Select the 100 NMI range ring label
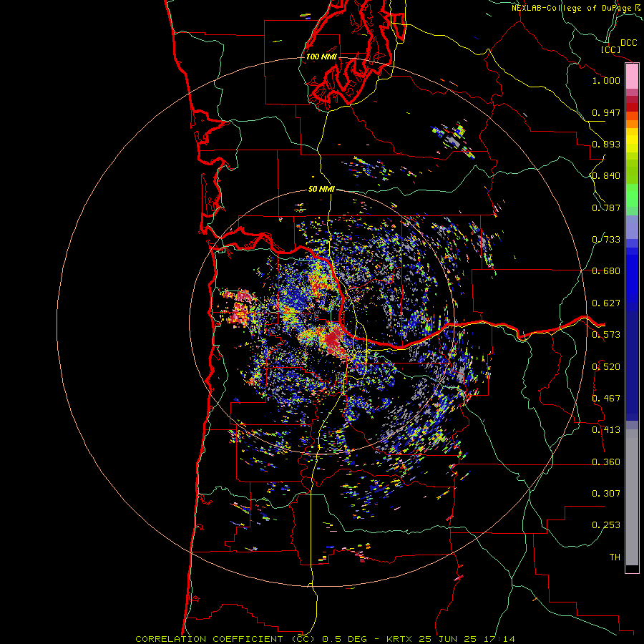The image size is (644, 644). pos(321,57)
